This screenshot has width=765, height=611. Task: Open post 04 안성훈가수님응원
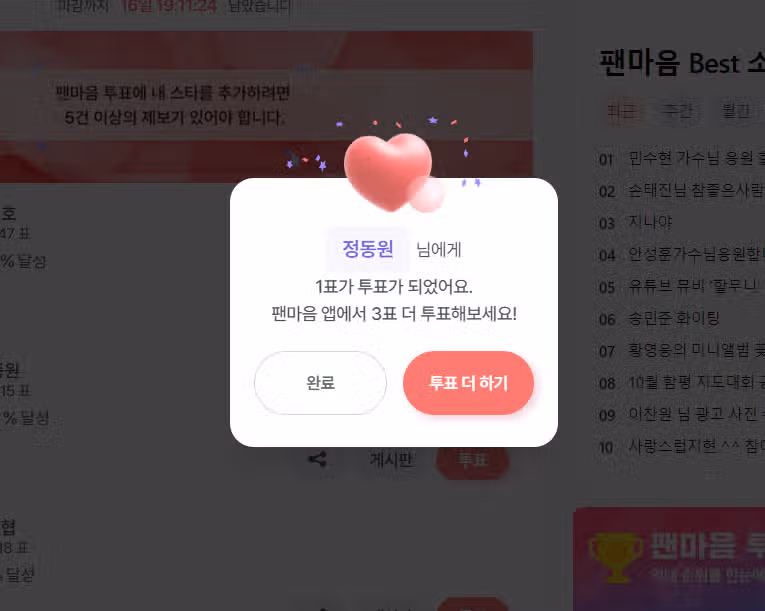point(682,255)
